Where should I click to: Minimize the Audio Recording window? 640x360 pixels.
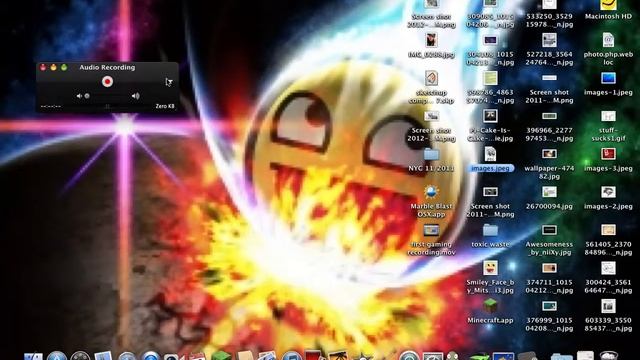53,67
